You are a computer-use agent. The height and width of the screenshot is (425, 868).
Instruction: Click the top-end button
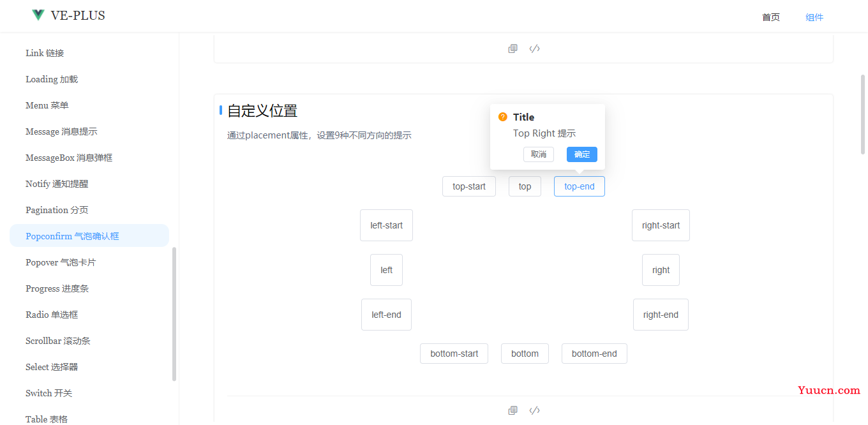(580, 186)
